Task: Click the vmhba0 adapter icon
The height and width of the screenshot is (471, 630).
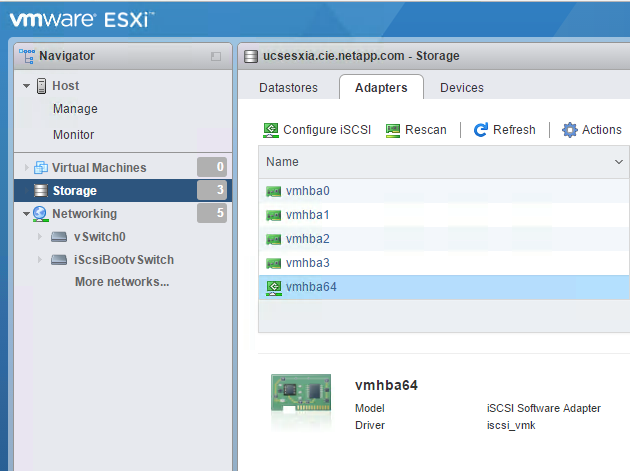Action: click(x=274, y=191)
